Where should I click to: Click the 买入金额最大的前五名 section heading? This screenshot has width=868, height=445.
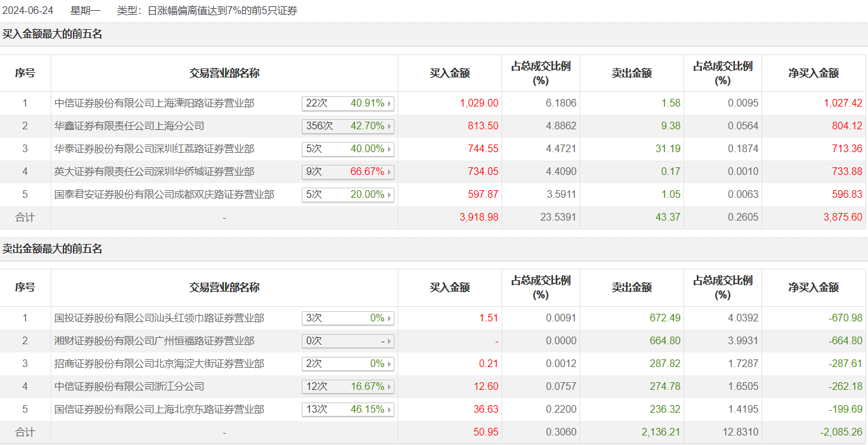coord(52,34)
